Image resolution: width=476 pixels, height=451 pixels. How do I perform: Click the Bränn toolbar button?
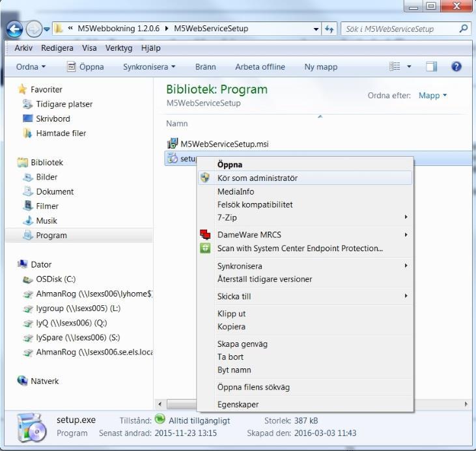pyautogui.click(x=206, y=67)
